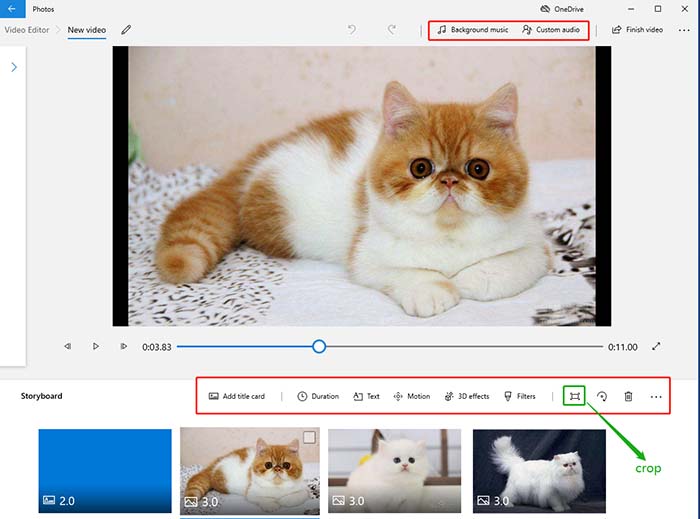Rotate the selected clip
Viewport: 700px width, 519px height.
pyautogui.click(x=602, y=396)
